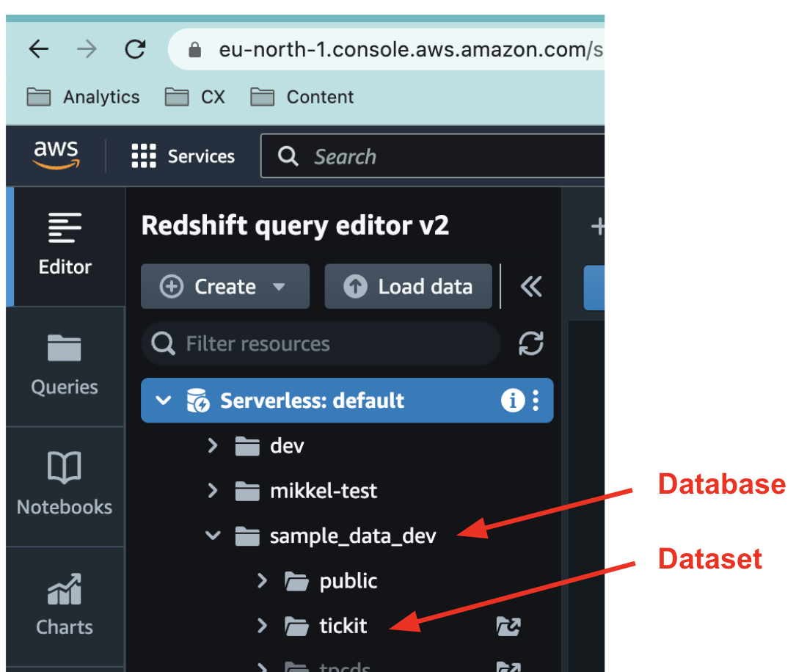Image resolution: width=807 pixels, height=672 pixels.
Task: Open the Queries sidebar view
Action: 65,366
